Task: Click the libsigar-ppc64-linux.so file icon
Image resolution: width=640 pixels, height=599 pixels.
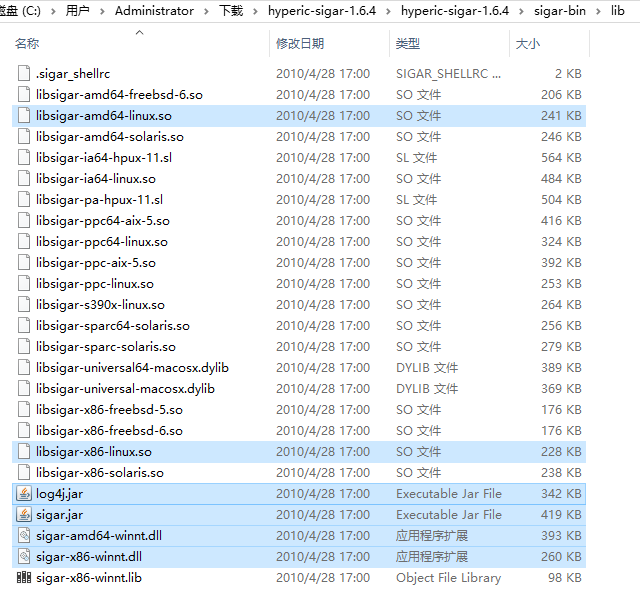Action: click(x=24, y=242)
